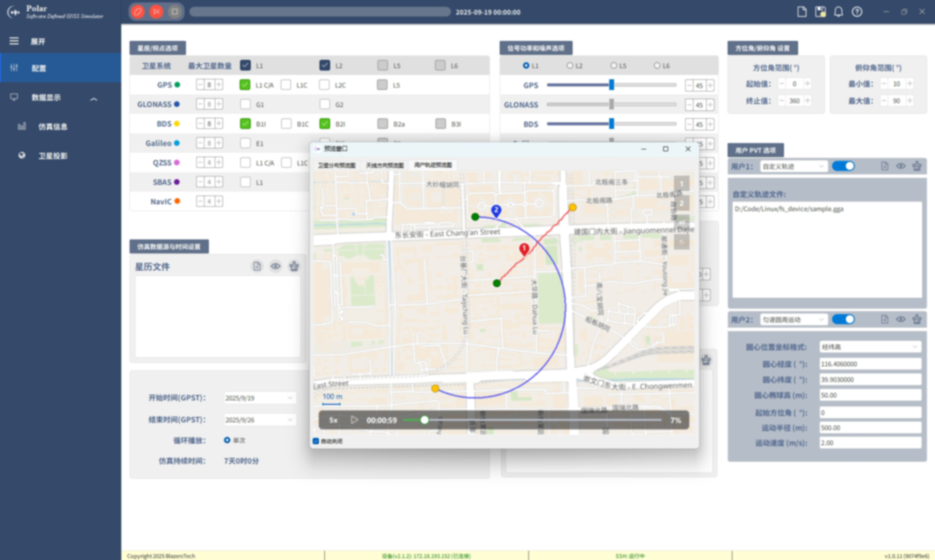Click eye preview icon in 星历文件 header
The height and width of the screenshot is (560, 935).
click(275, 266)
